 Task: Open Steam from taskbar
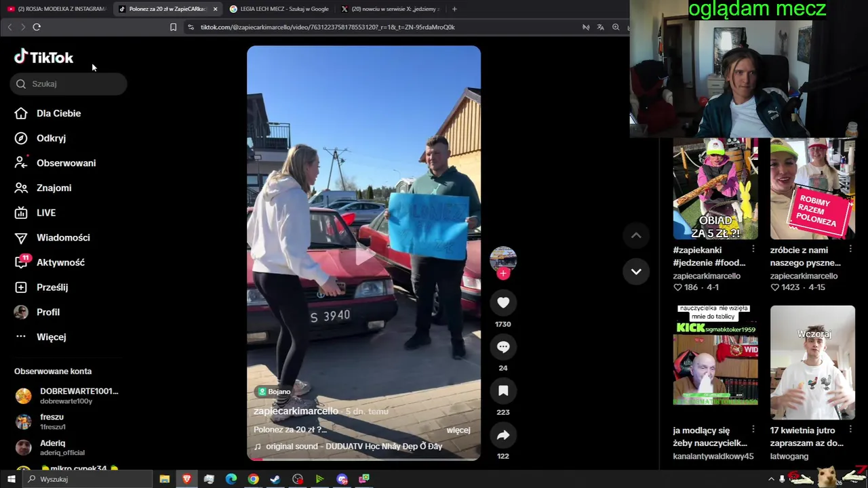[275, 479]
